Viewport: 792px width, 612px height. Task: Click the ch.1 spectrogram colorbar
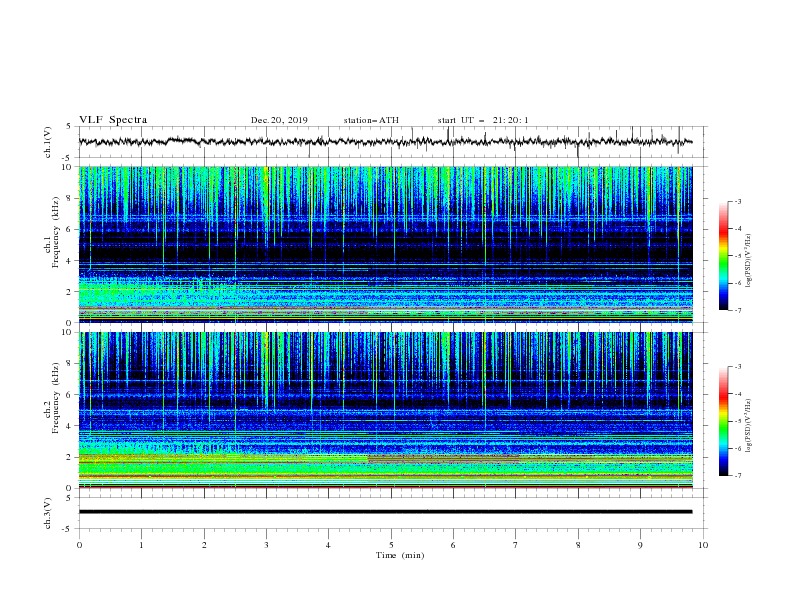pos(723,255)
